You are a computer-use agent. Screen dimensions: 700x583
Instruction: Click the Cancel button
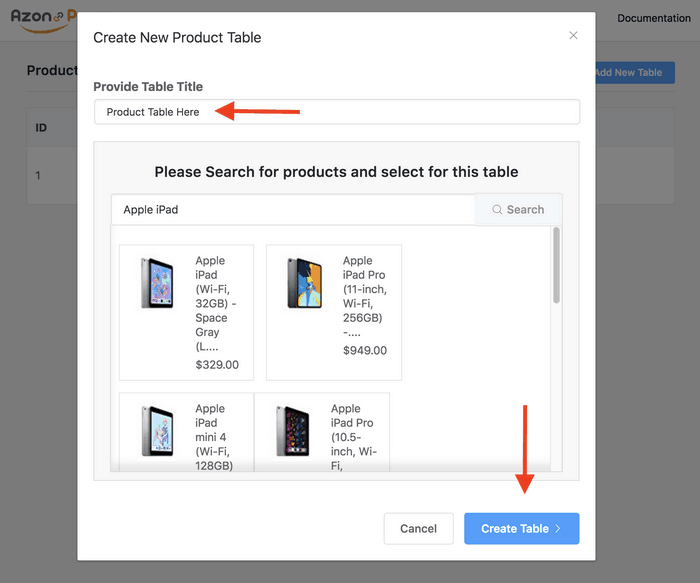click(418, 529)
